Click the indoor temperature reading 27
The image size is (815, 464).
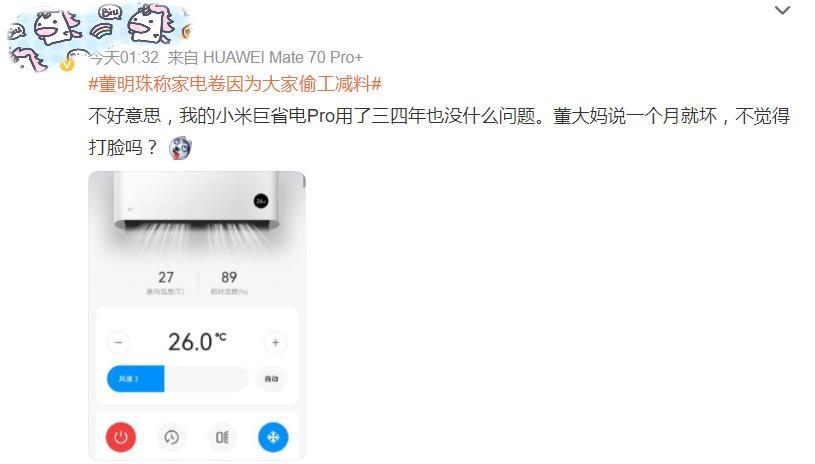tap(166, 277)
